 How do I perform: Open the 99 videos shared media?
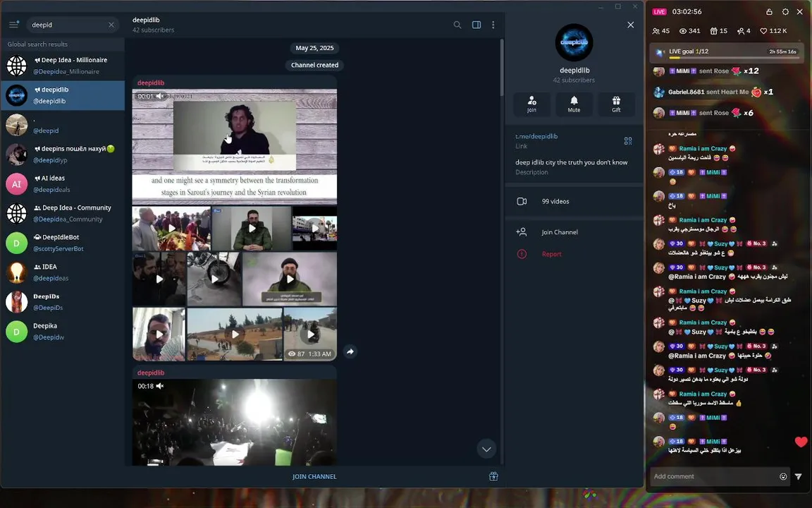tap(574, 201)
